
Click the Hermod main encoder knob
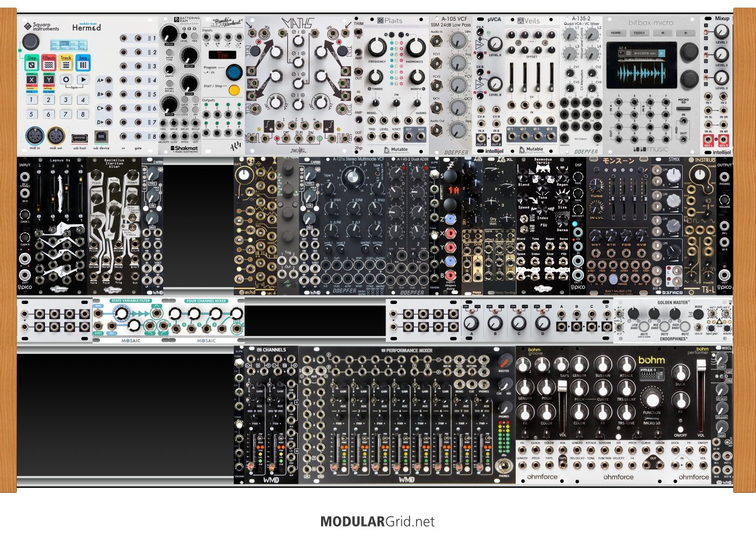click(x=31, y=41)
